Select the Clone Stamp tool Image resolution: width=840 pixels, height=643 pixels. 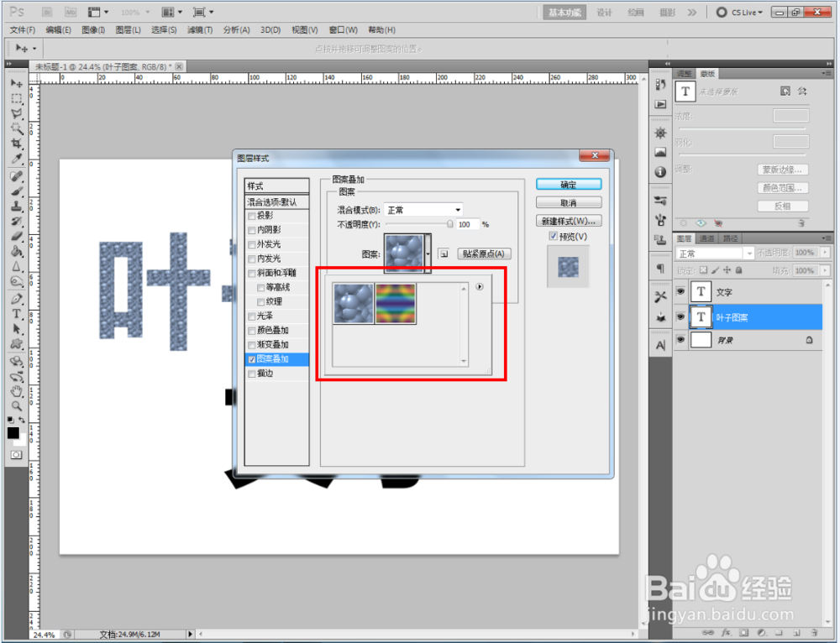17,206
